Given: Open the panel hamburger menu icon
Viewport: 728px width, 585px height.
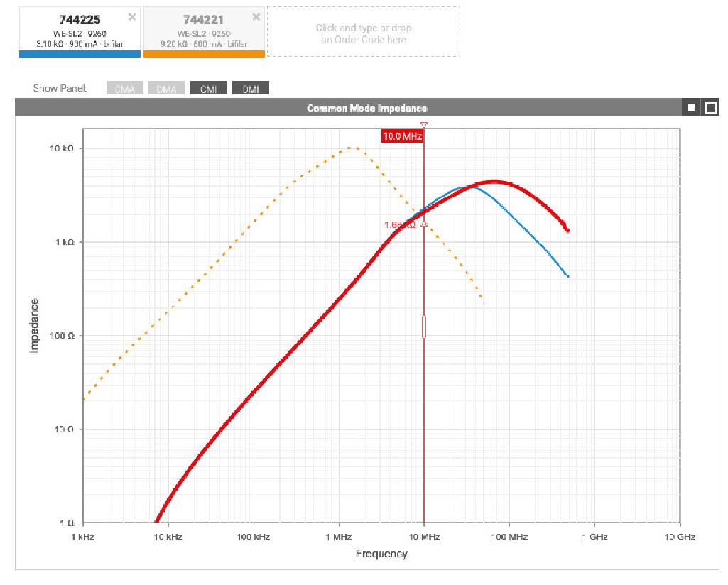Looking at the screenshot, I should point(690,108).
